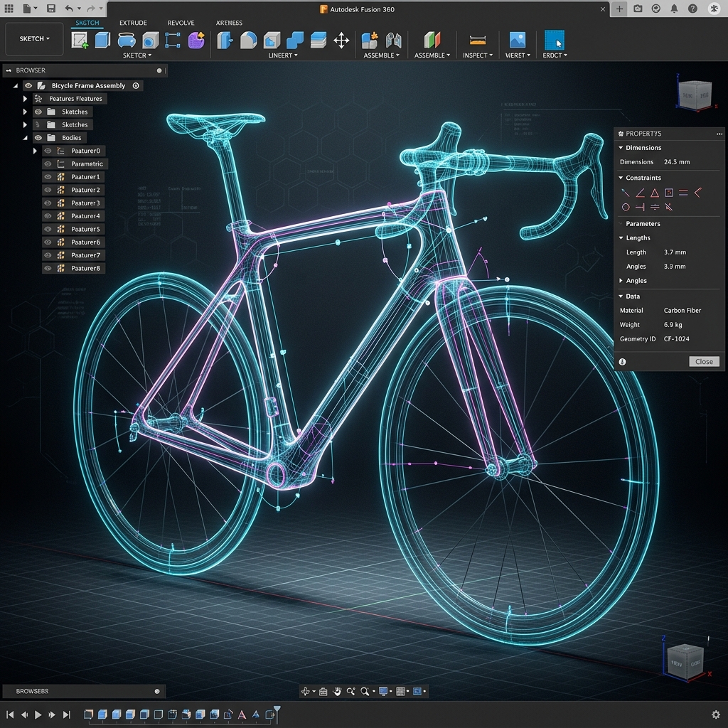Open the VERET menu
Screen dimensions: 728x728
(x=518, y=55)
